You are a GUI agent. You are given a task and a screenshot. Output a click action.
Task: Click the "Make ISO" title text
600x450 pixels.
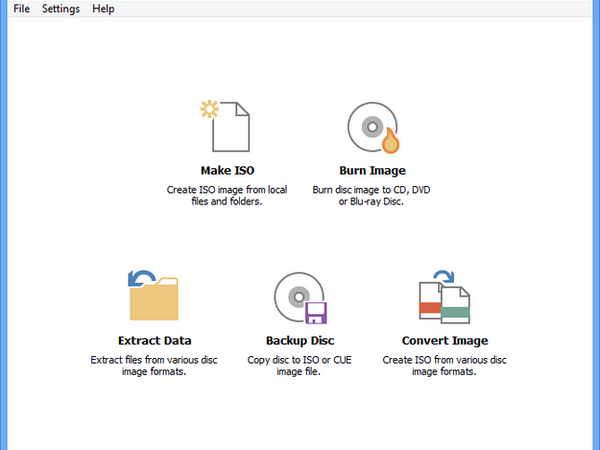click(x=227, y=170)
